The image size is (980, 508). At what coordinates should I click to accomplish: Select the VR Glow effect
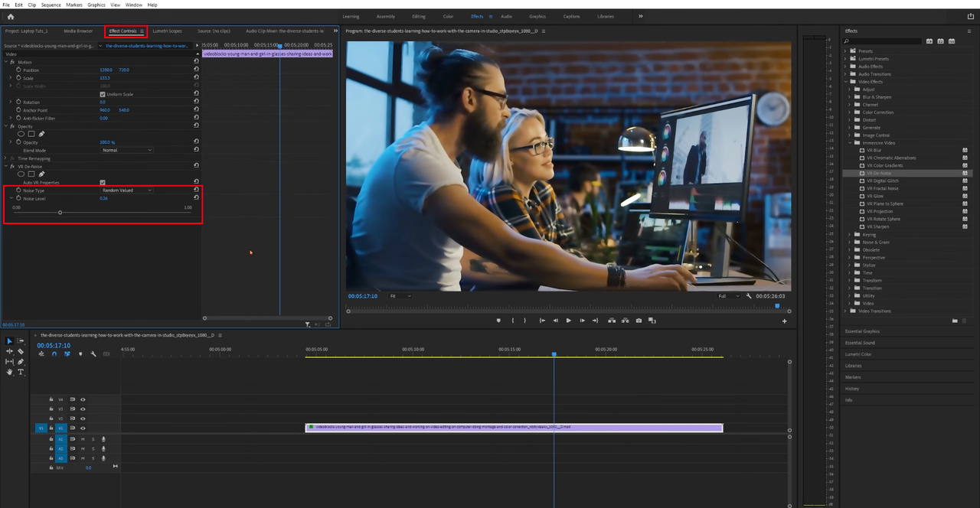pyautogui.click(x=874, y=196)
